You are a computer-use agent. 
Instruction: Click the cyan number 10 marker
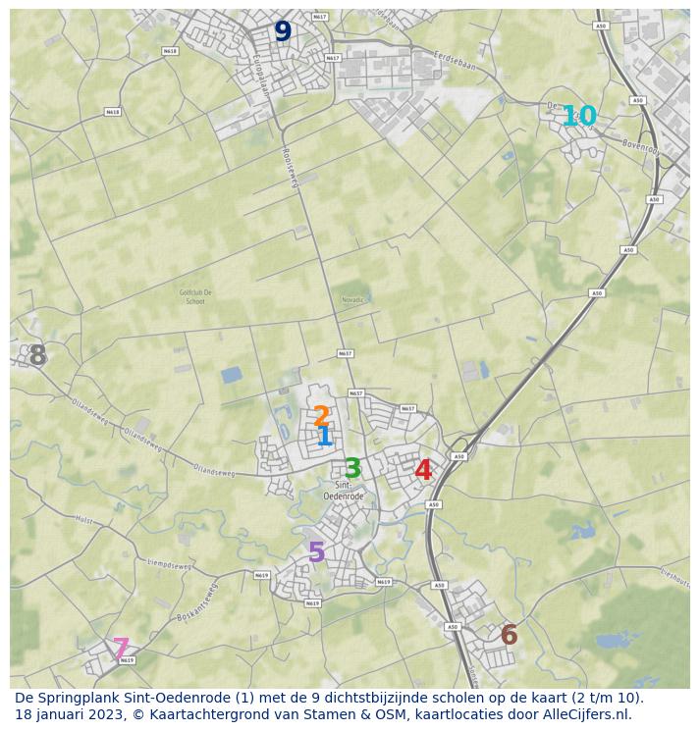[578, 117]
